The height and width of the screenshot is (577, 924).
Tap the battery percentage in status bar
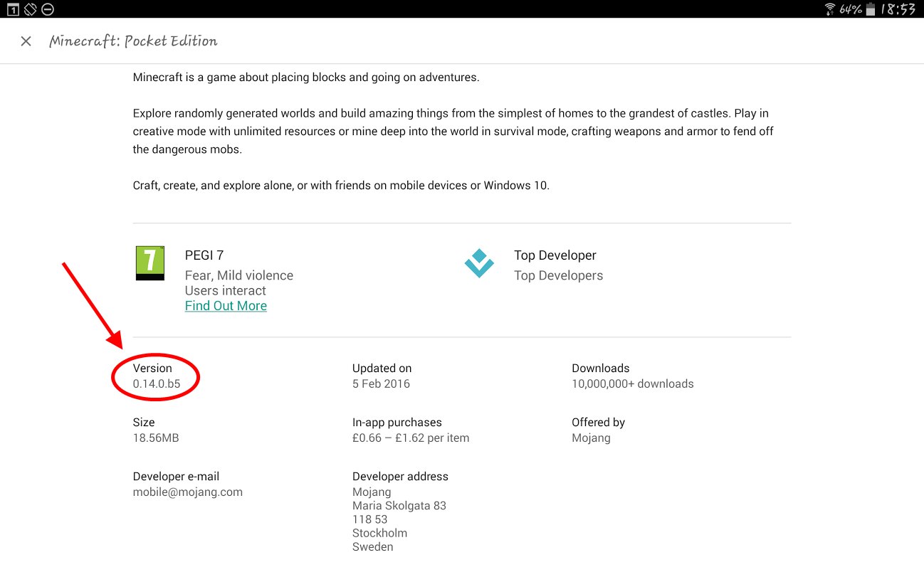[x=851, y=9]
